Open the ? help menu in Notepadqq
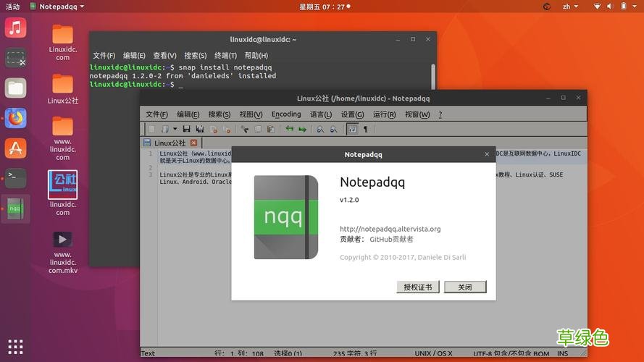Viewport: 644px width, 362px height. tap(440, 114)
